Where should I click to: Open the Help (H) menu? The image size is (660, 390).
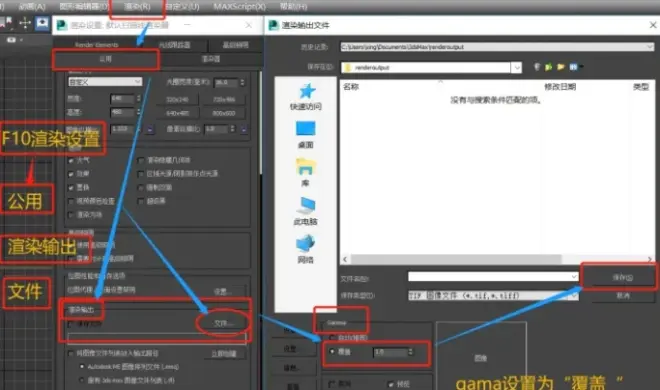point(293,7)
